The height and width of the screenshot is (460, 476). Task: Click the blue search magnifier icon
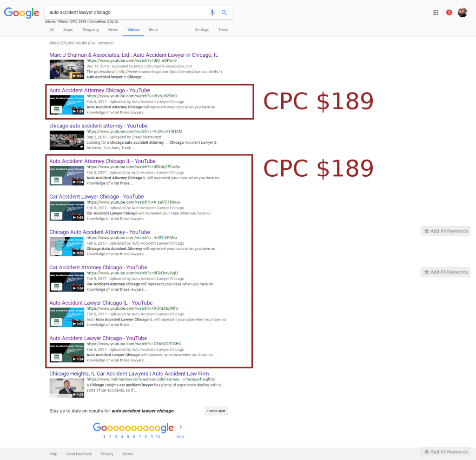tap(224, 13)
